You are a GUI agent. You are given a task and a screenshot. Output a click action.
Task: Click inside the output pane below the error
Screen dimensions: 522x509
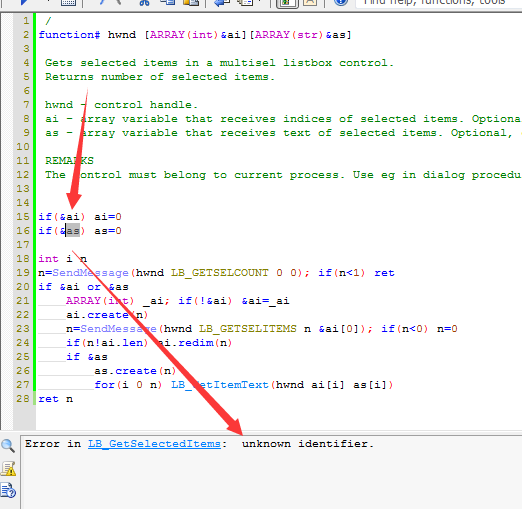(x=271, y=478)
